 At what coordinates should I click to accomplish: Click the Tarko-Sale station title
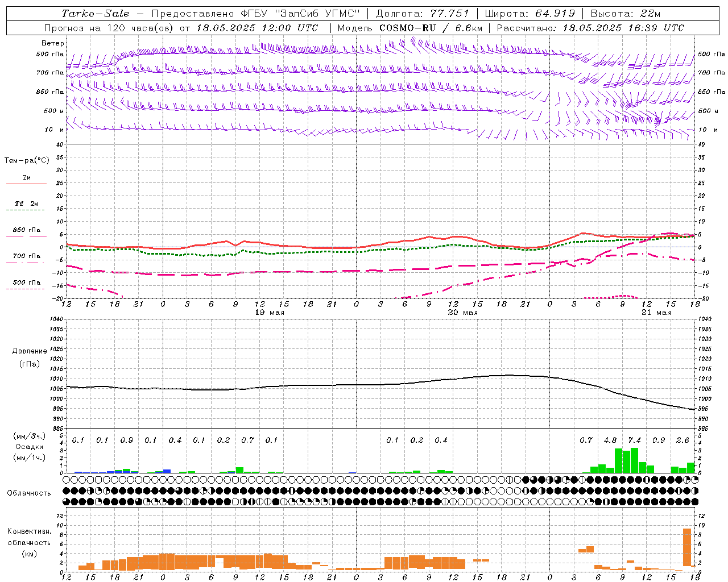click(x=96, y=14)
